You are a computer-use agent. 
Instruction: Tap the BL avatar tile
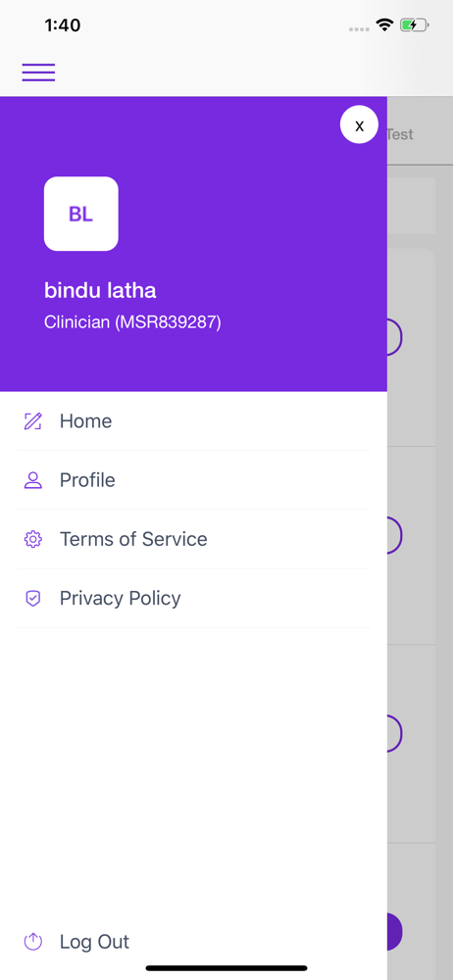pos(81,214)
